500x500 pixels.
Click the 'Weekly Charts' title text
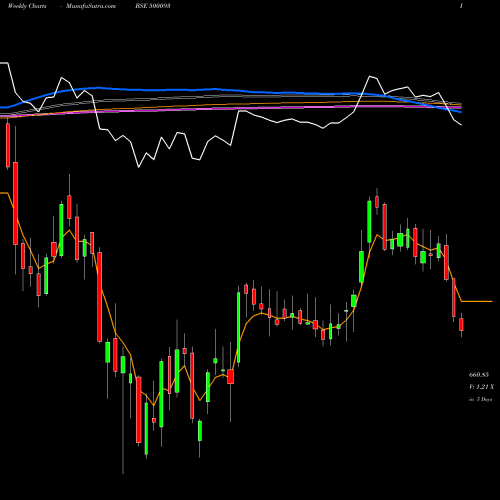pos(27,6)
